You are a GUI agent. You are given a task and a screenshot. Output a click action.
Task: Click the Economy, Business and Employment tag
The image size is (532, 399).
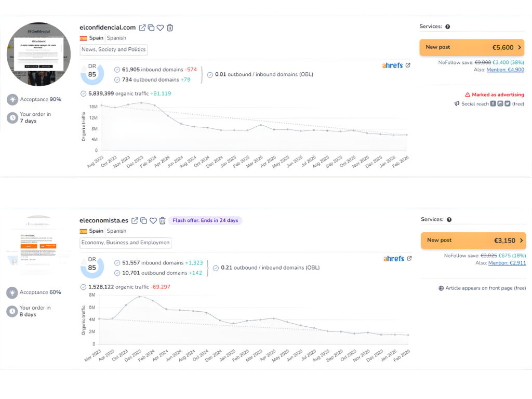tap(125, 243)
